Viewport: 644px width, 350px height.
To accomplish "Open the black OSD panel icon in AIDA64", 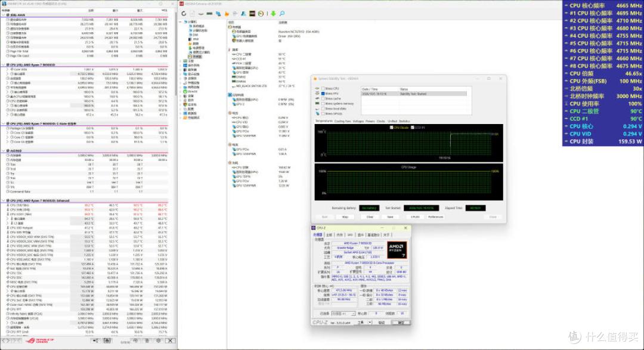I will pyautogui.click(x=252, y=14).
